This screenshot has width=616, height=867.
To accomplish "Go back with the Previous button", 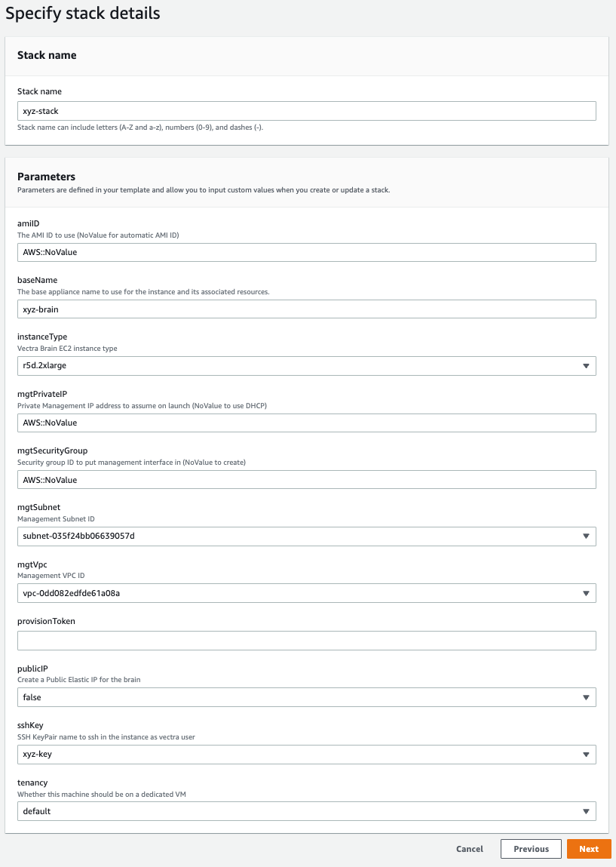I will pyautogui.click(x=531, y=849).
